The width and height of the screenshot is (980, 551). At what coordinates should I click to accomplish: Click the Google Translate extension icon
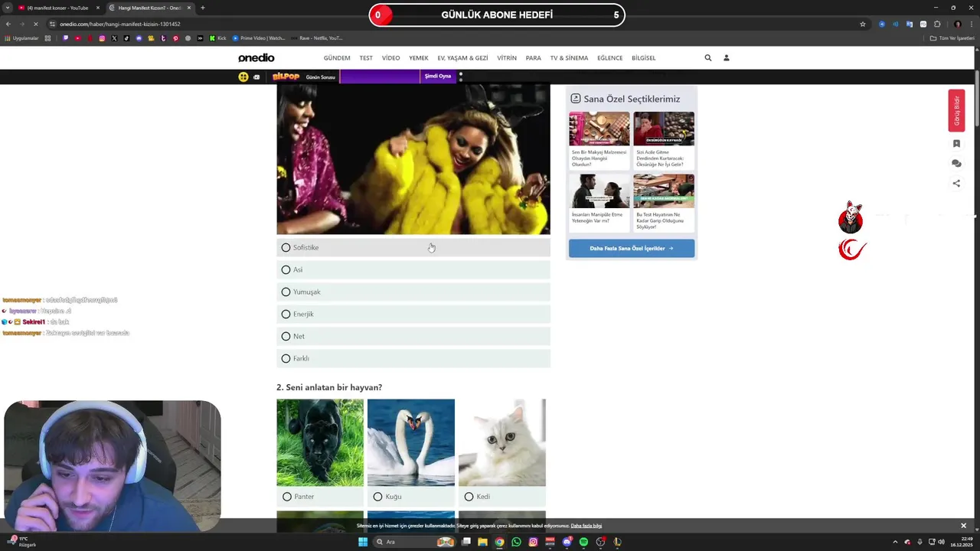click(910, 24)
